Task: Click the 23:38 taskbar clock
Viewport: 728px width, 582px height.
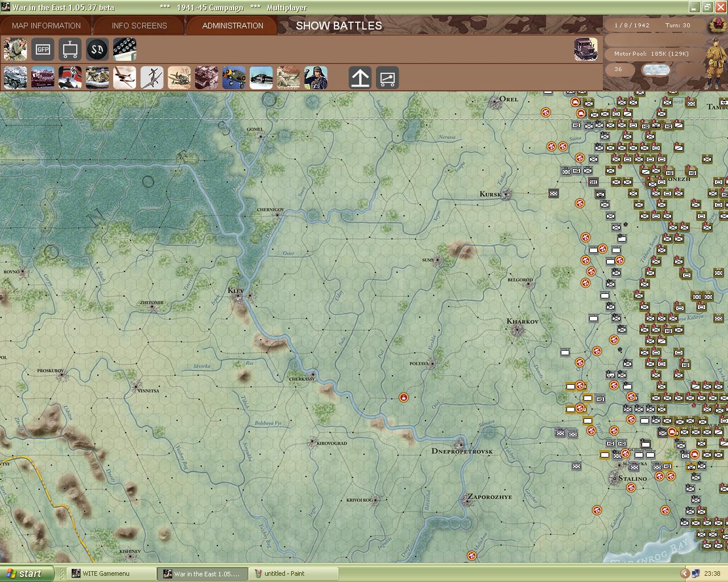Action: pos(712,573)
